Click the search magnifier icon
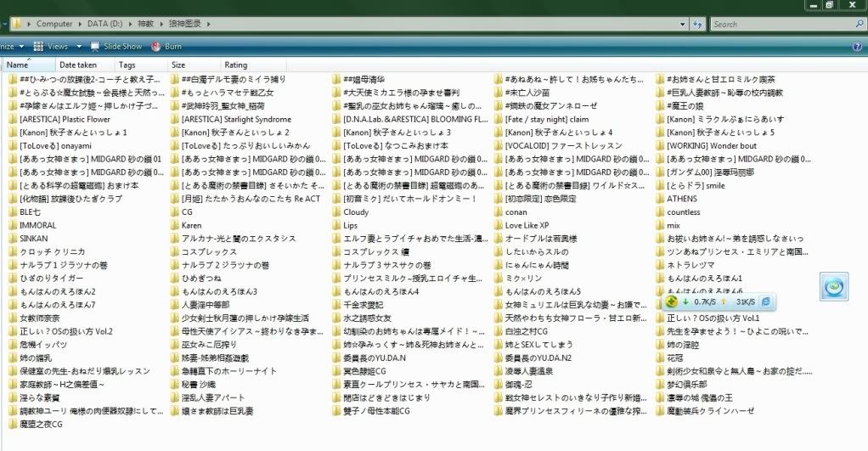 click(860, 24)
